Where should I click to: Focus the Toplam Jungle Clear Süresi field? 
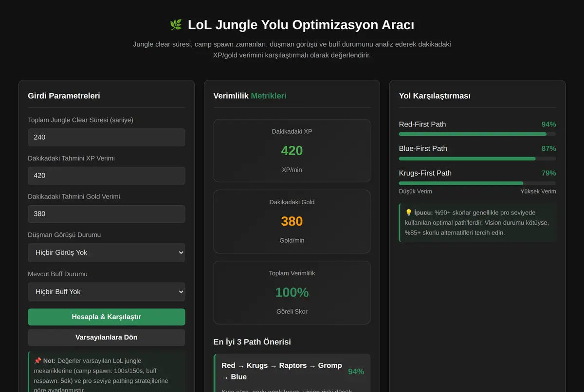click(107, 137)
